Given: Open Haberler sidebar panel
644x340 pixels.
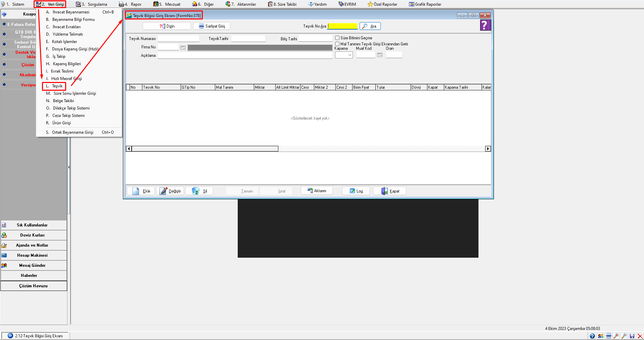Looking at the screenshot, I should (x=34, y=275).
